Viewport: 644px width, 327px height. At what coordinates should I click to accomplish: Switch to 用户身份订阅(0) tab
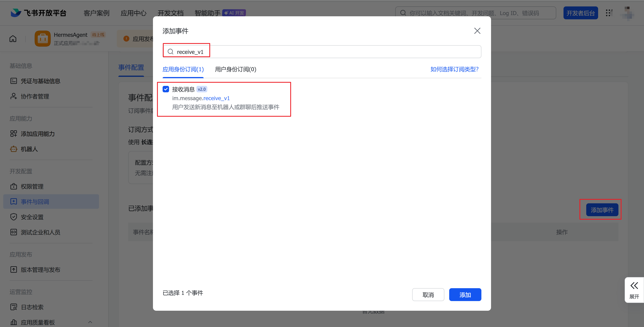point(235,69)
